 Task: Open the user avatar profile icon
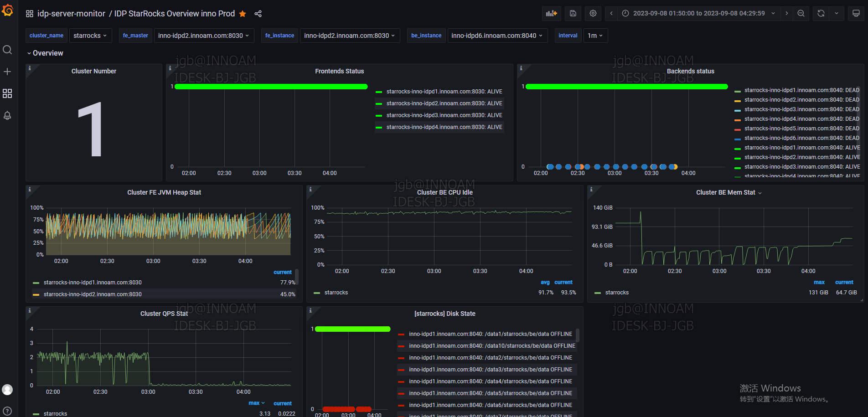tap(7, 390)
